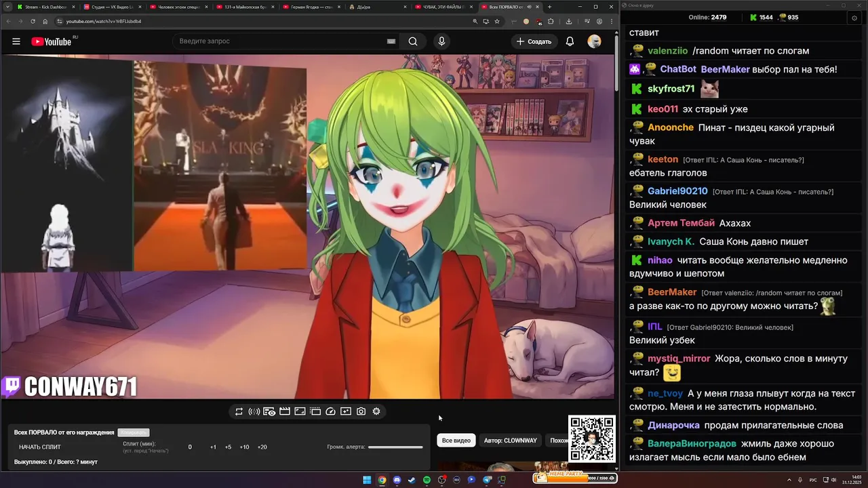Select the Автор: CLOWNWAY chip
This screenshot has width=868, height=488.
(511, 441)
